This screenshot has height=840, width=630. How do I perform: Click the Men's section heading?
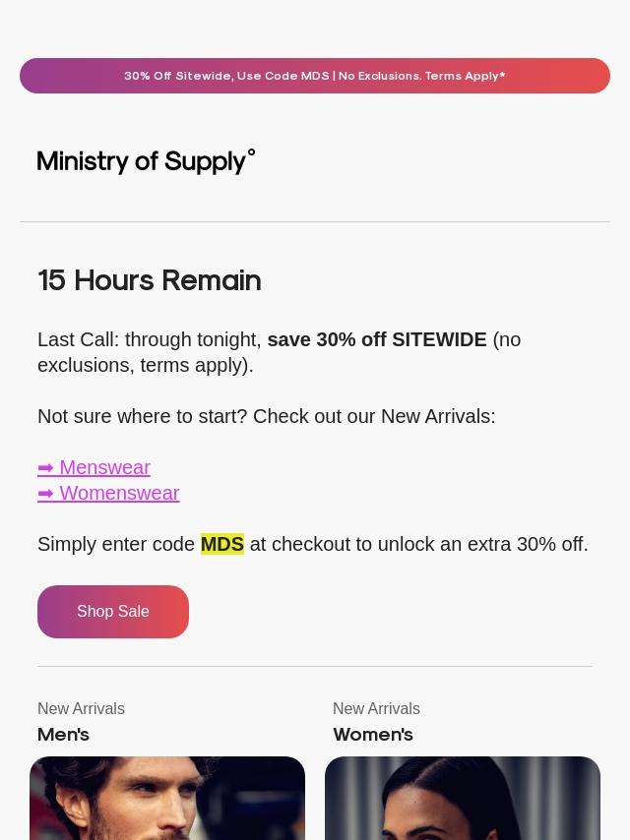click(x=63, y=735)
